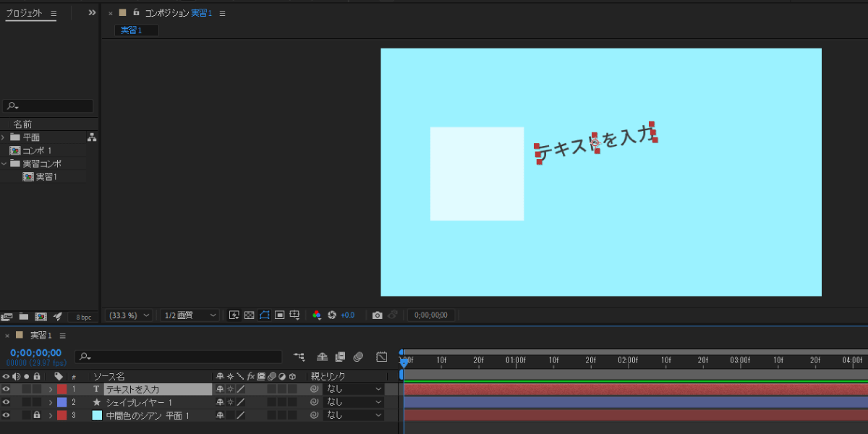Open the プロジェクト panel menu
The height and width of the screenshot is (434, 868).
tap(54, 13)
